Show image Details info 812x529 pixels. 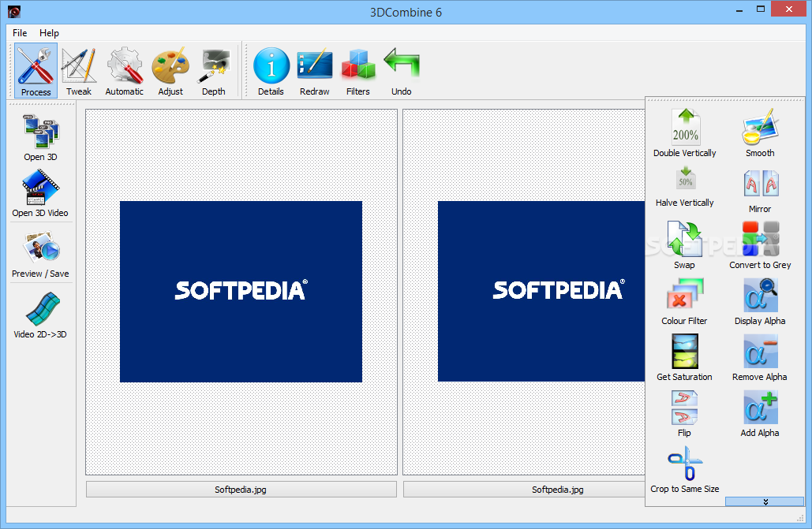point(271,71)
